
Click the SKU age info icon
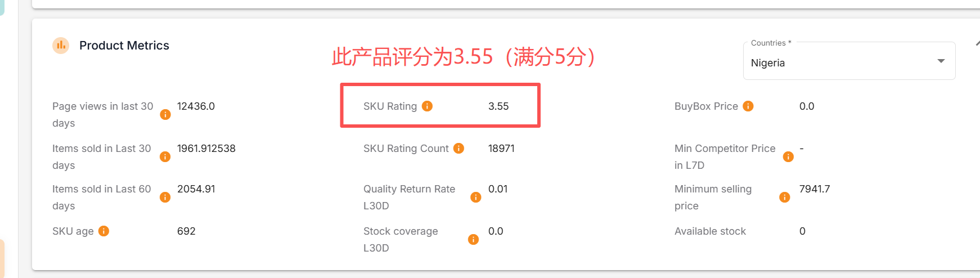(x=104, y=231)
